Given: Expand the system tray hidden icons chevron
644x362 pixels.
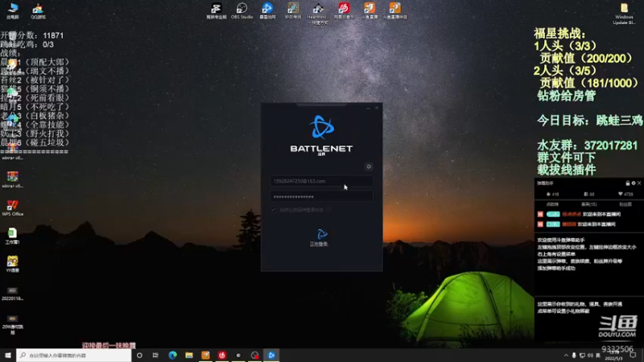Looking at the screenshot, I should (566, 356).
